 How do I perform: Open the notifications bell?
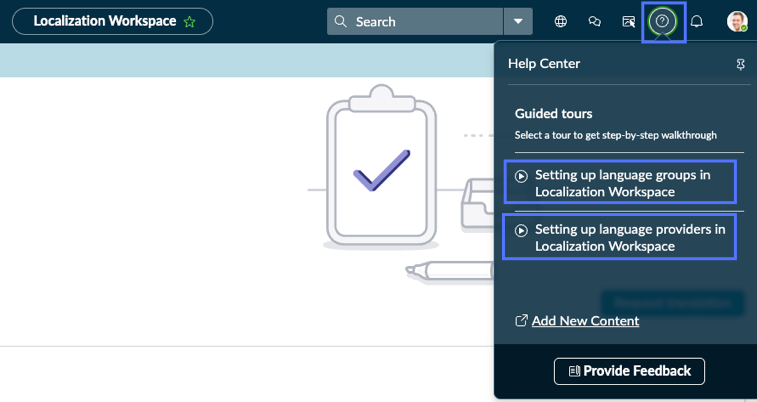[697, 21]
